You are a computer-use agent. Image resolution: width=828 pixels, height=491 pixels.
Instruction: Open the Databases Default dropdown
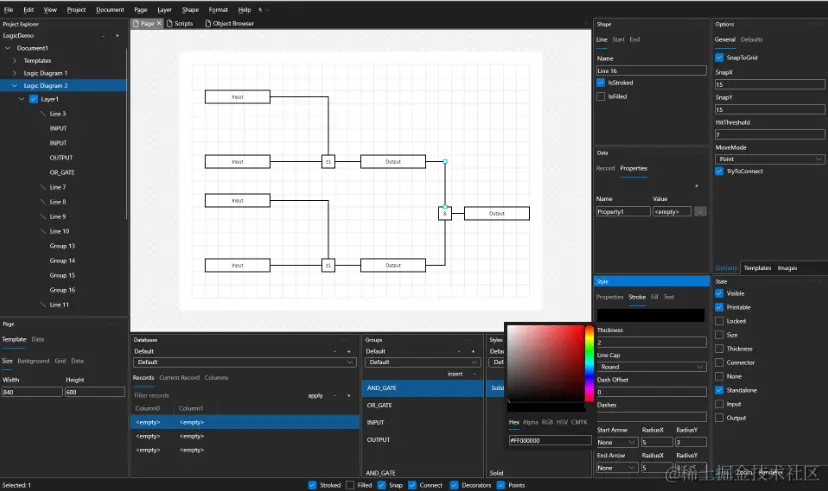coord(245,362)
